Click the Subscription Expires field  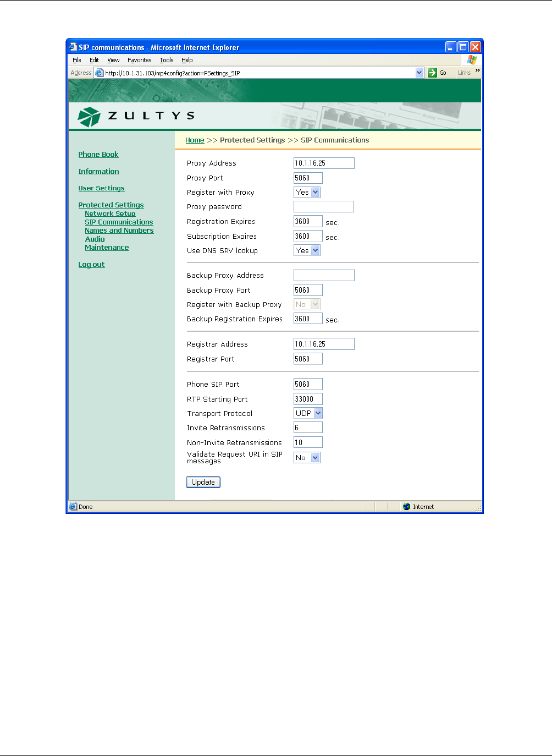(x=308, y=236)
